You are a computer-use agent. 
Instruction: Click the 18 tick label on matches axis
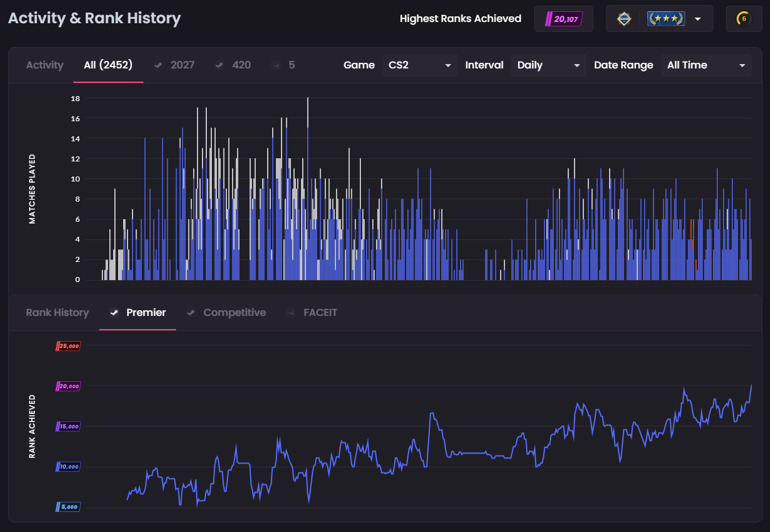[x=75, y=99]
